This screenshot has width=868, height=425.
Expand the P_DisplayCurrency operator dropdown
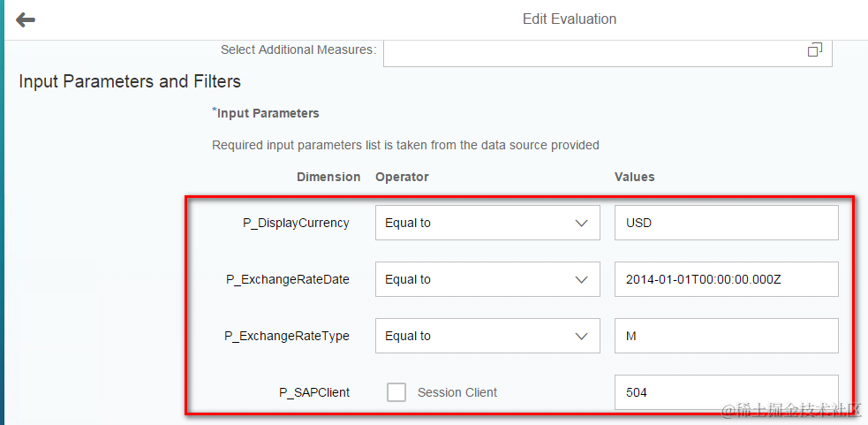(x=581, y=224)
